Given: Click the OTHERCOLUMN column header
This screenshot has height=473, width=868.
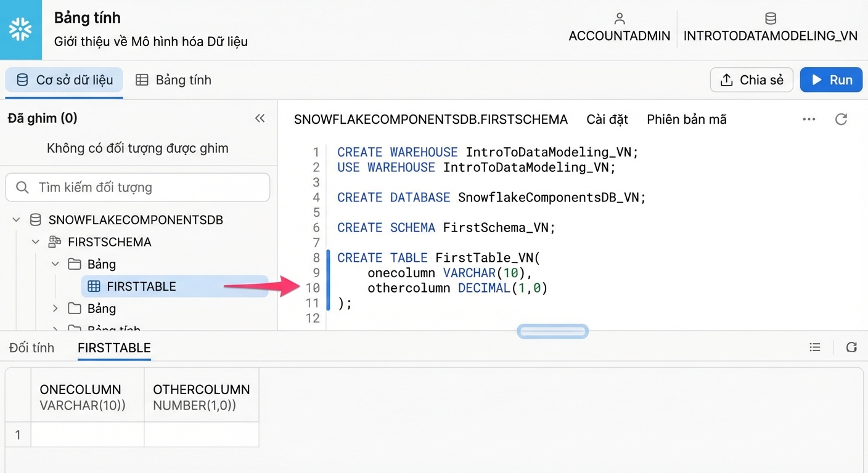Looking at the screenshot, I should click(202, 397).
